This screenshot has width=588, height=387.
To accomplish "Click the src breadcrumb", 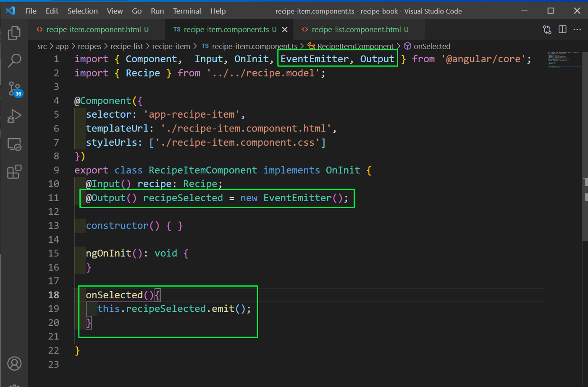I will pos(42,46).
